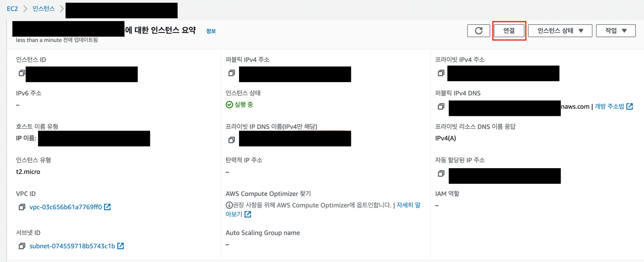Copy the public IPv4 DNS name
644x262 pixels.
[x=441, y=106]
